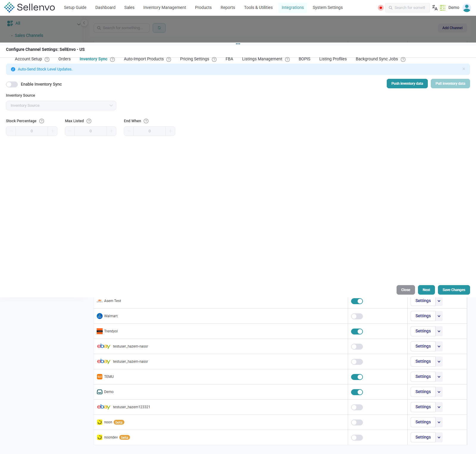The height and width of the screenshot is (454, 476).
Task: Click the Trendyol channel logo
Action: click(x=100, y=331)
